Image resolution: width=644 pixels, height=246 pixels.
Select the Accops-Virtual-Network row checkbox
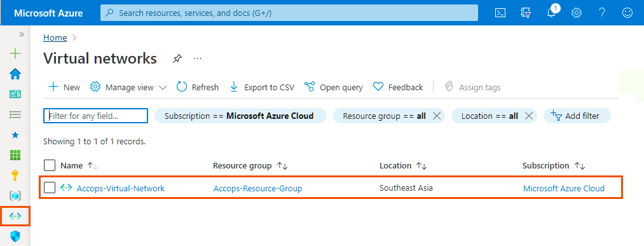[50, 188]
